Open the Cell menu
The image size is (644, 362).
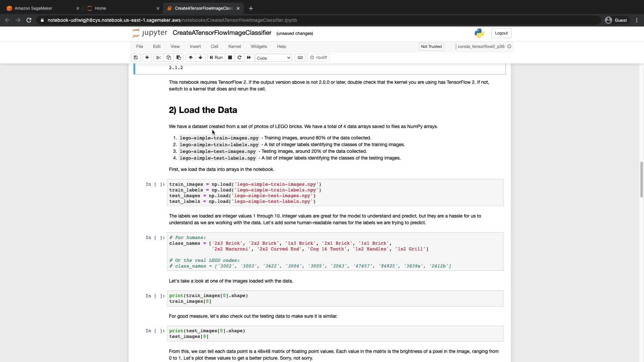click(214, 47)
